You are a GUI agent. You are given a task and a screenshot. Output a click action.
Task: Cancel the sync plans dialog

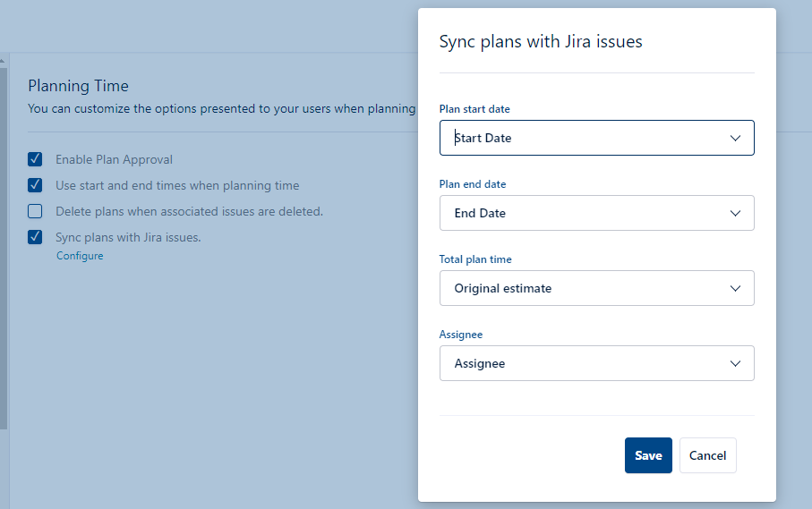coord(707,455)
